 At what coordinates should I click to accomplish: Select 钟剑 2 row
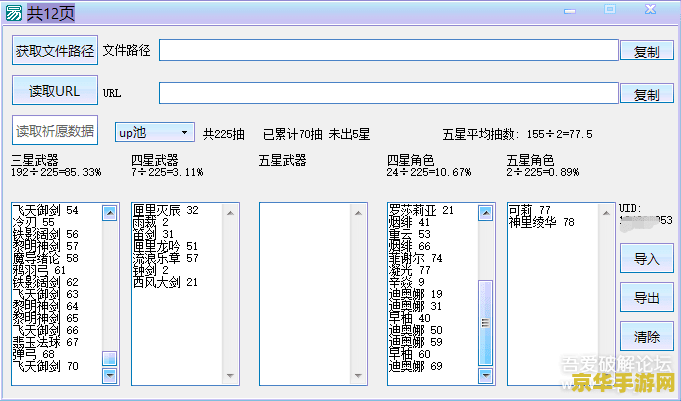[151, 270]
